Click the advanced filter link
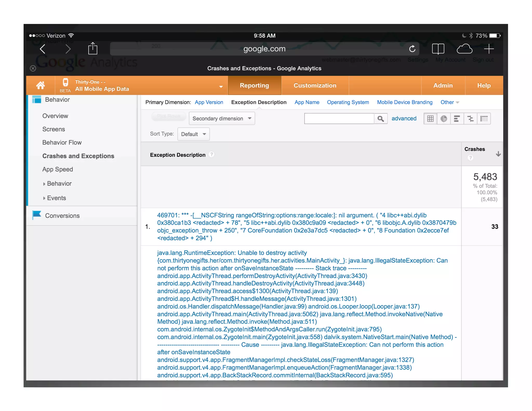This screenshot has height=411, width=532. click(404, 118)
